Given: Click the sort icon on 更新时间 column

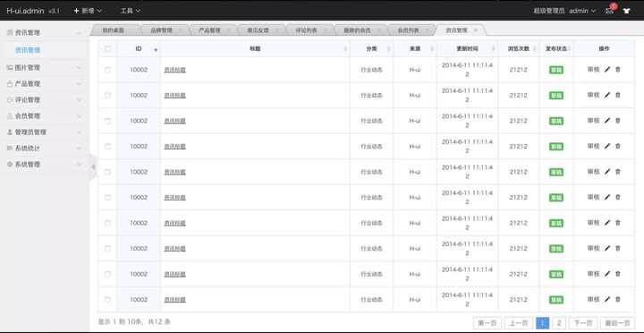Looking at the screenshot, I should pos(493,49).
